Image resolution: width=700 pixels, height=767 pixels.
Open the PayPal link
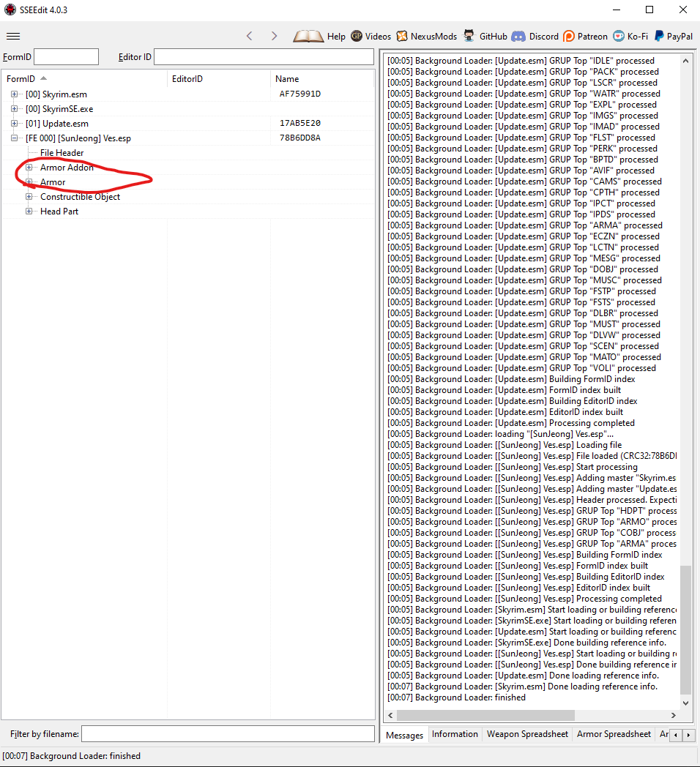click(x=679, y=36)
